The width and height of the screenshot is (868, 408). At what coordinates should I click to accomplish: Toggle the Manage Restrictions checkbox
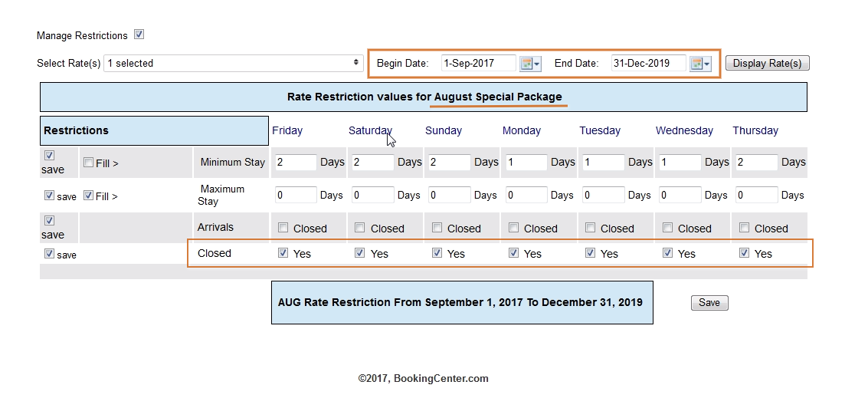[x=139, y=35]
